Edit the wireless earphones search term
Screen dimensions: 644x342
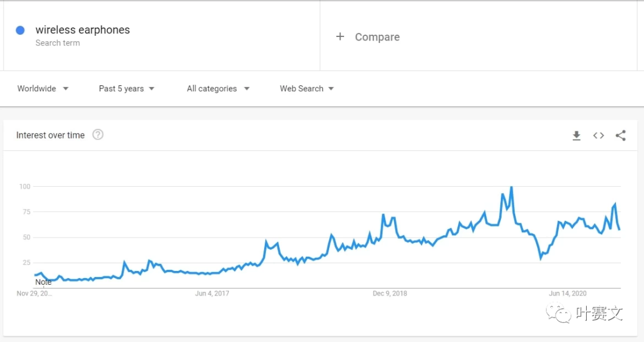(x=82, y=30)
